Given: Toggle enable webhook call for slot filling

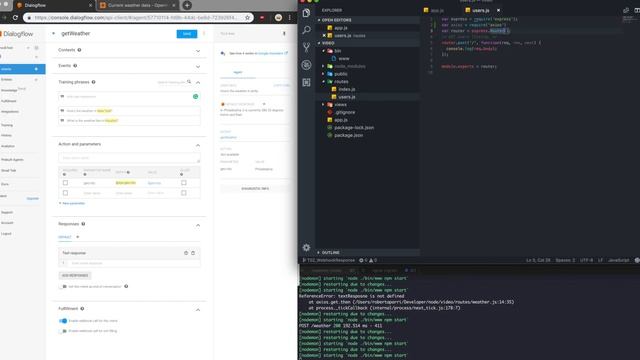Looking at the screenshot, I should coord(63,331).
